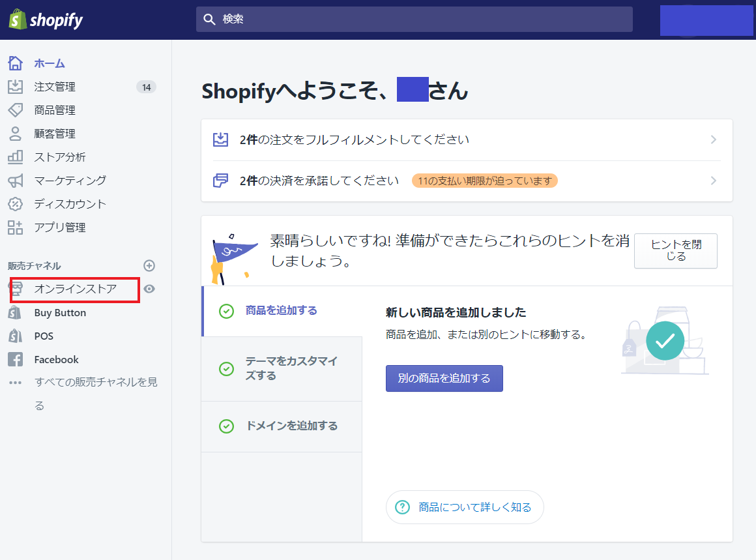The image size is (756, 560).
Task: Open 商品管理 in the sidebar
Action: click(55, 110)
